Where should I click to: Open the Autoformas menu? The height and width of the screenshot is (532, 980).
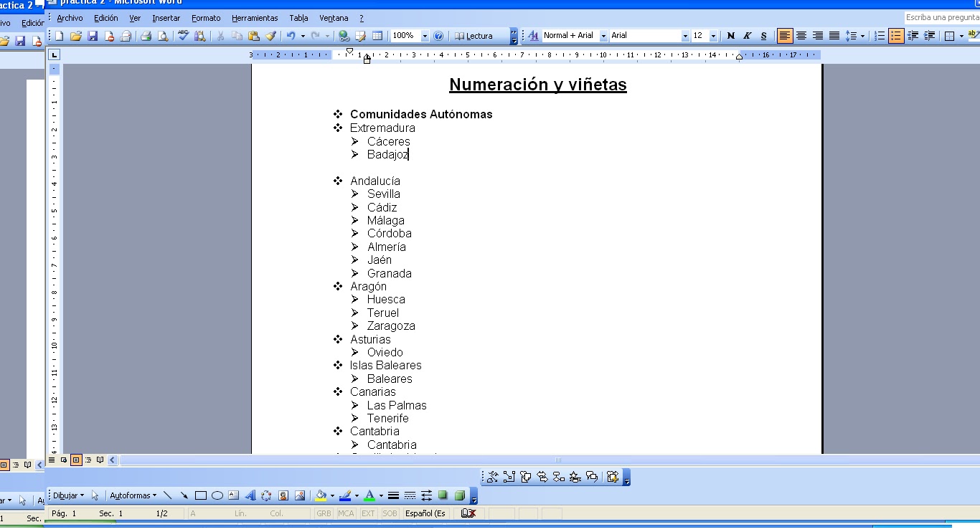tap(133, 495)
